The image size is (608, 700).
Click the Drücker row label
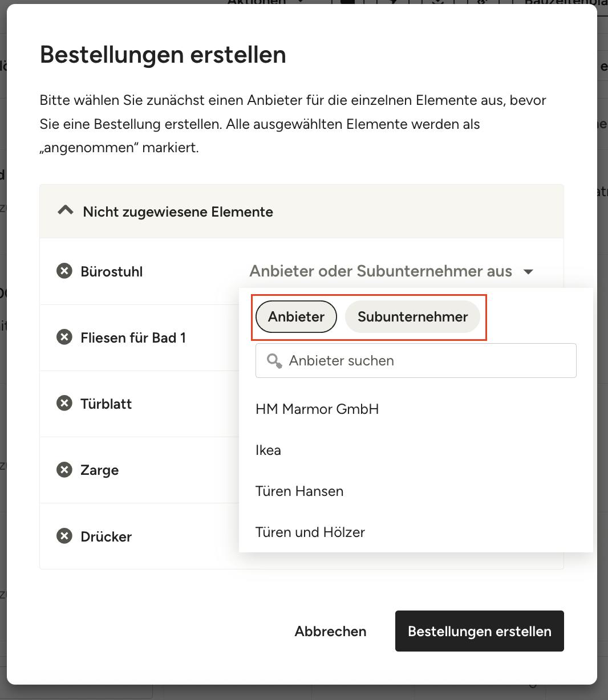tap(106, 536)
